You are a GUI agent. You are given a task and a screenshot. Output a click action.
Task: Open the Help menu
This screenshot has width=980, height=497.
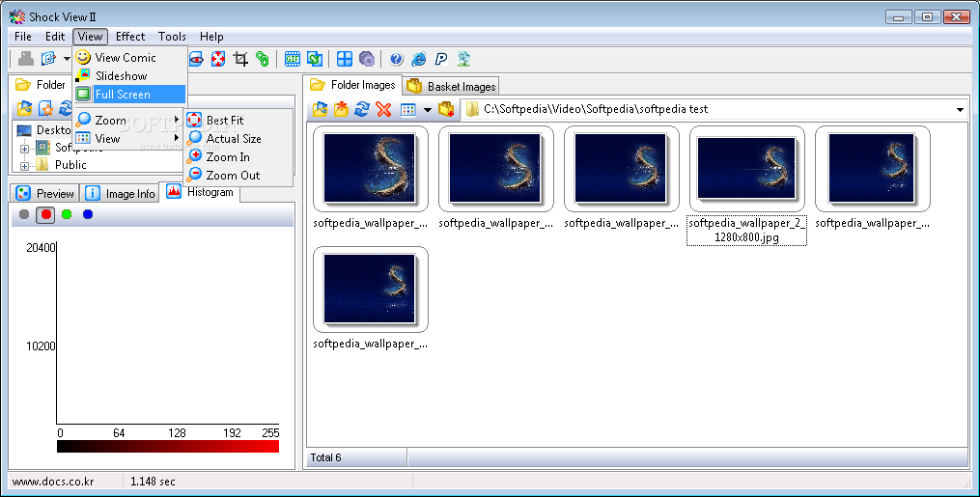[x=211, y=37]
